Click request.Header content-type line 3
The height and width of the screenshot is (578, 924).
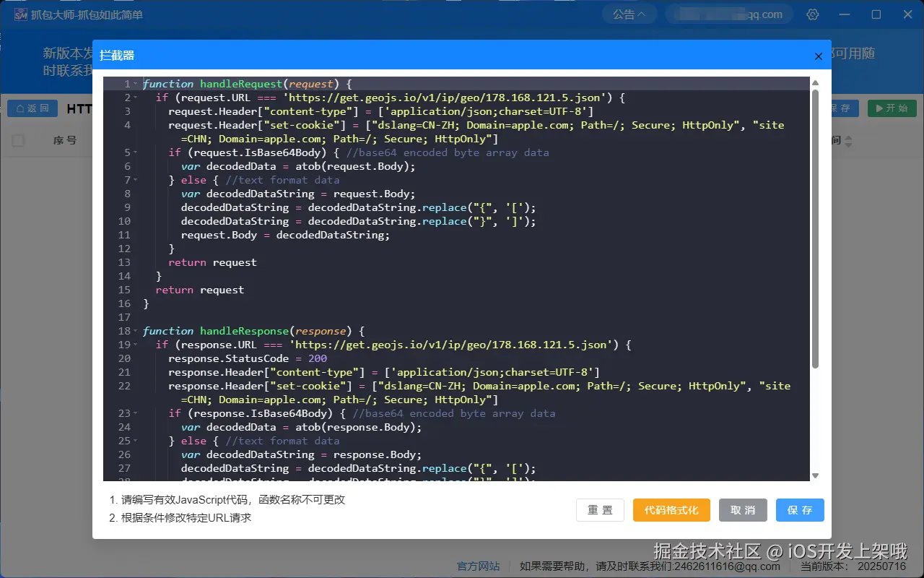click(x=381, y=111)
